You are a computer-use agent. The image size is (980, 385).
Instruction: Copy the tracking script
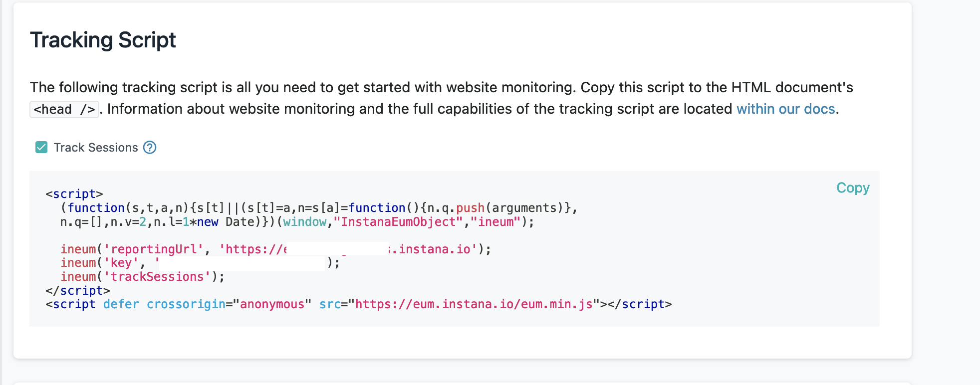tap(853, 188)
